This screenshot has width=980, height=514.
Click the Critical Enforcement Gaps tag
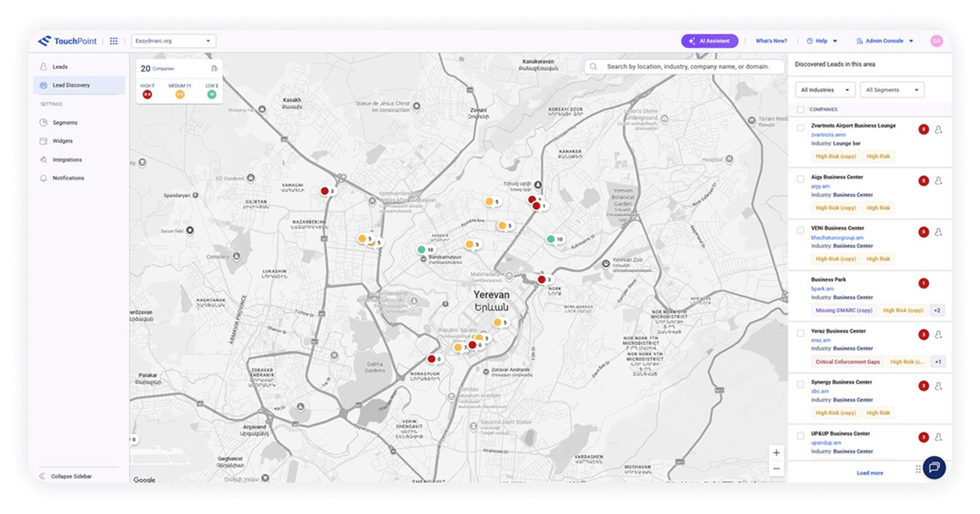pyautogui.click(x=847, y=362)
